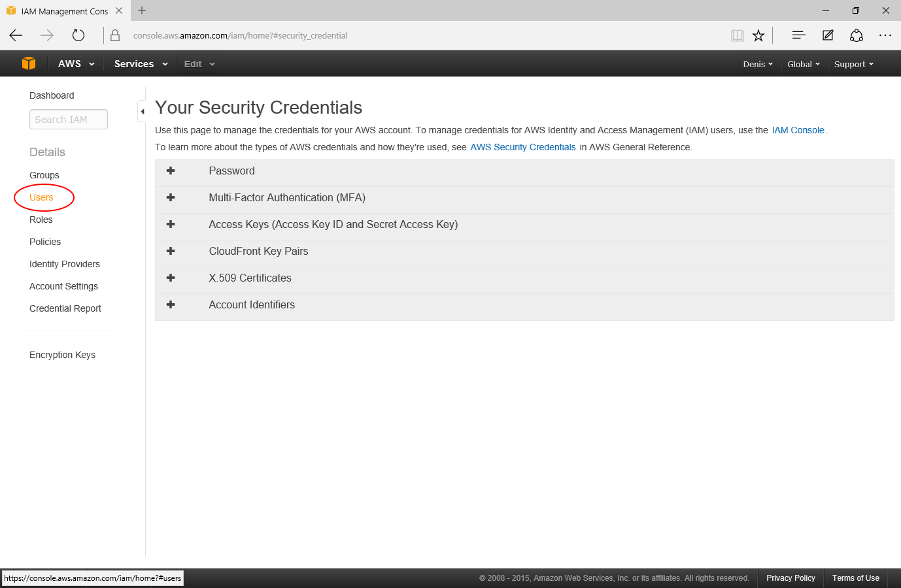The height and width of the screenshot is (588, 901).
Task: Collapse the sidebar with the arrow handle
Action: [x=142, y=111]
